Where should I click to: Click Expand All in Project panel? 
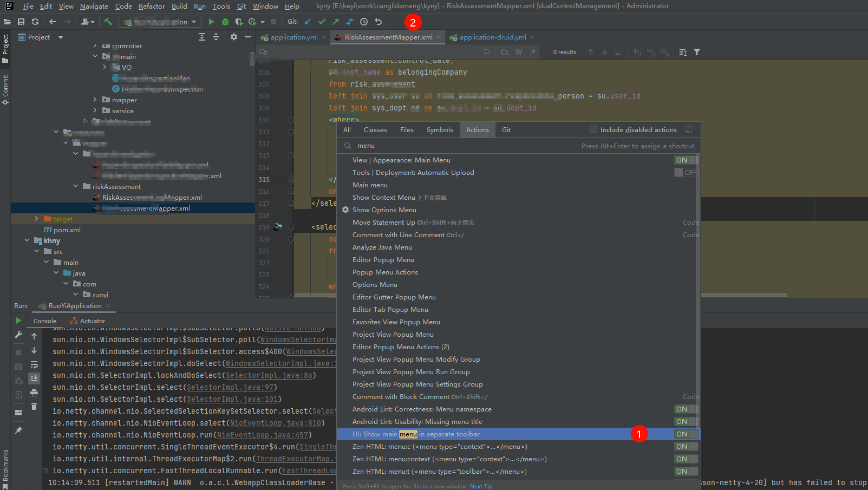(x=202, y=37)
